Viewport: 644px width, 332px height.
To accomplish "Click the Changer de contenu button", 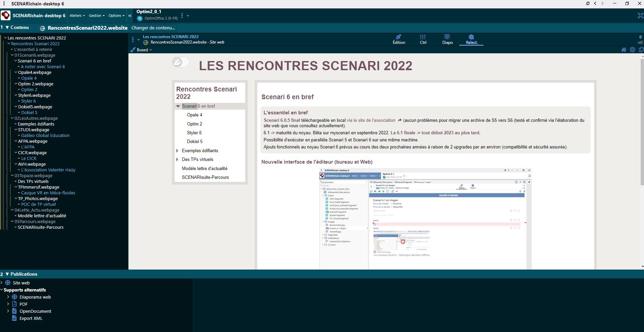I will click(x=153, y=28).
